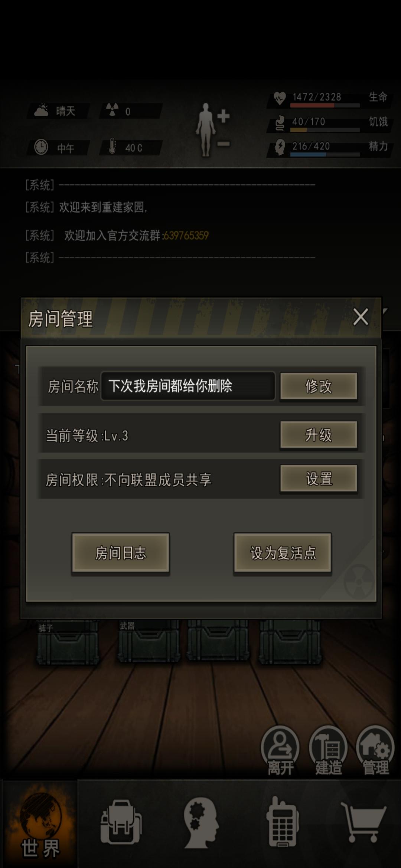
Task: Tap the 离开 leave room icon
Action: 280,750
